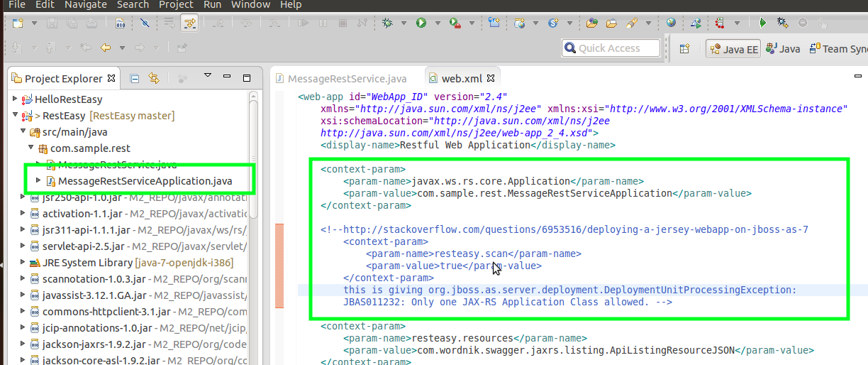Select jsr311-api-1.1.1.jar library
Image resolution: width=868 pixels, height=365 pixels.
pyautogui.click(x=86, y=230)
